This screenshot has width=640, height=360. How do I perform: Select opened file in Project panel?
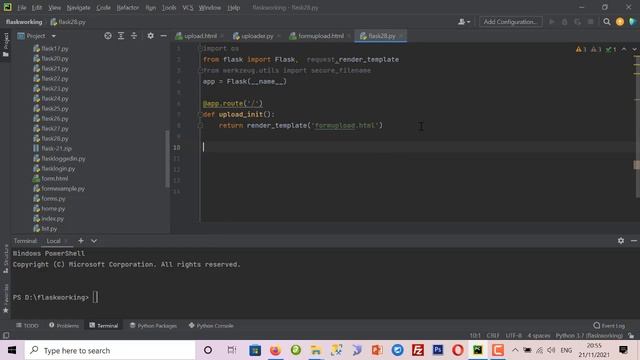(x=108, y=36)
